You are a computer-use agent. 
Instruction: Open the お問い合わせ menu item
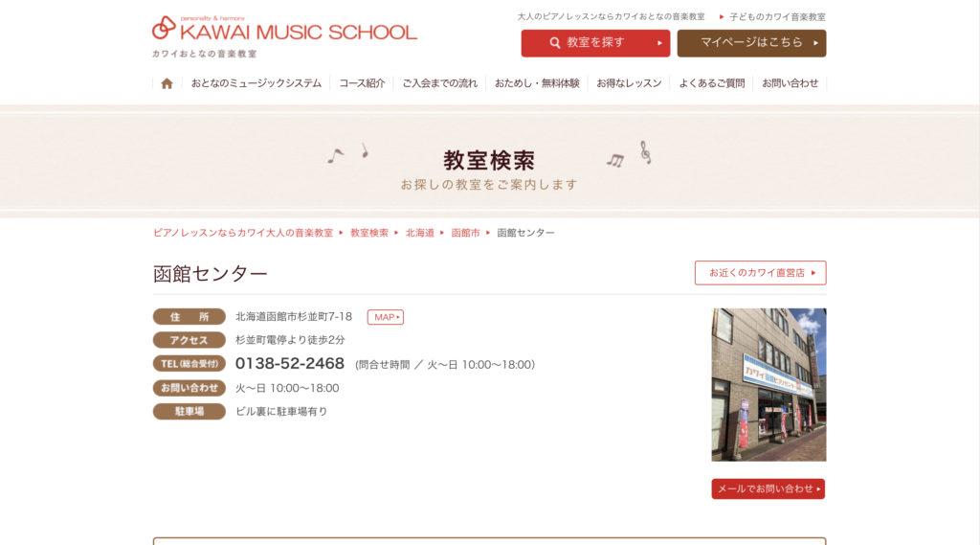pos(790,83)
